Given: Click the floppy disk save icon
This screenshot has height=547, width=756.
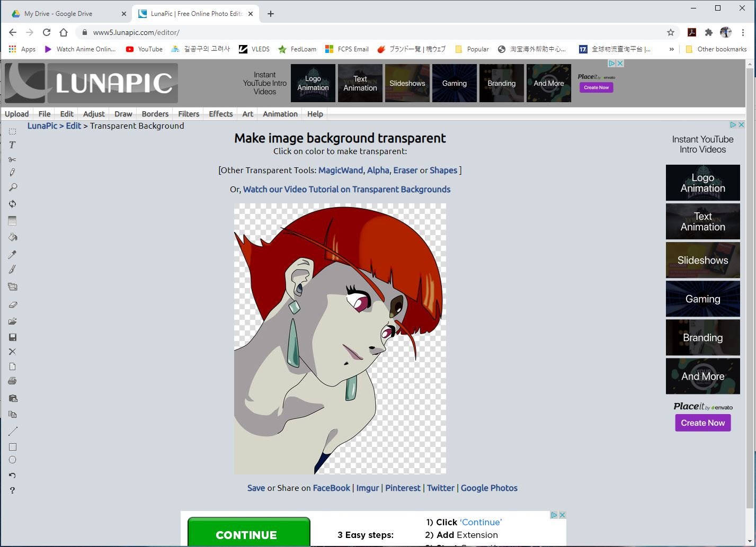Looking at the screenshot, I should (13, 337).
